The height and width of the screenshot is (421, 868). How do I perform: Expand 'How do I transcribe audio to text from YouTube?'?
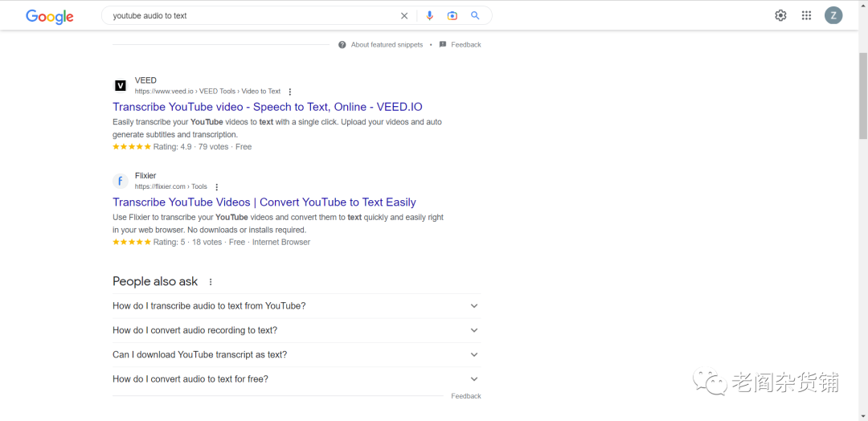296,306
